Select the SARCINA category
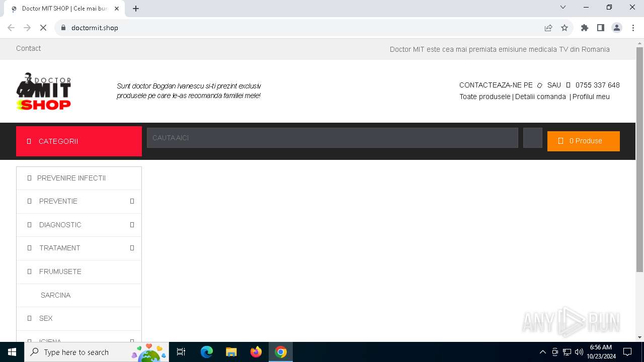The height and width of the screenshot is (362, 644). click(x=79, y=295)
